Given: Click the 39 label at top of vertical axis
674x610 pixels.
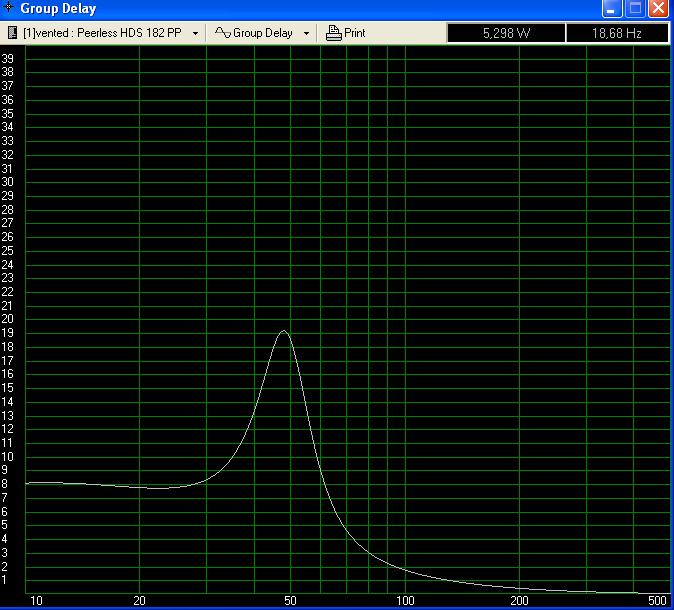Looking at the screenshot, I should tap(8, 59).
